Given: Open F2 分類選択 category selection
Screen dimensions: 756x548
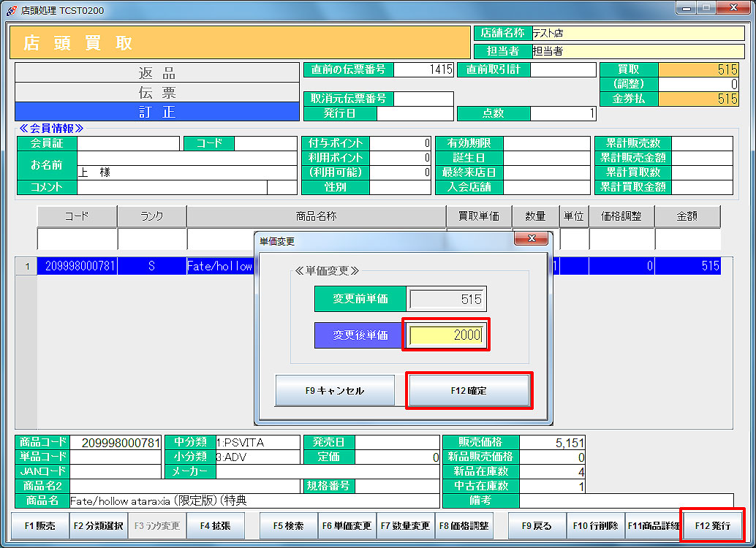Looking at the screenshot, I should pyautogui.click(x=99, y=525).
